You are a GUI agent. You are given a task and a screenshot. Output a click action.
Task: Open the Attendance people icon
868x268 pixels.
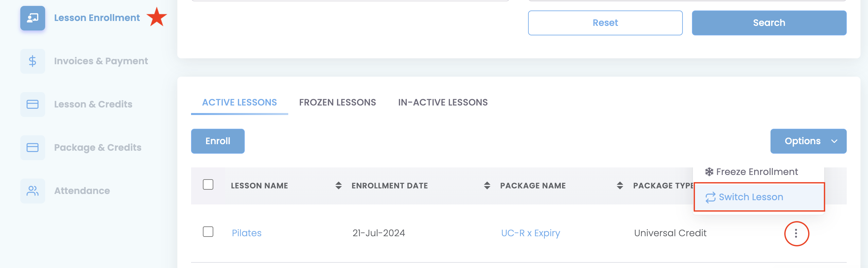click(32, 191)
